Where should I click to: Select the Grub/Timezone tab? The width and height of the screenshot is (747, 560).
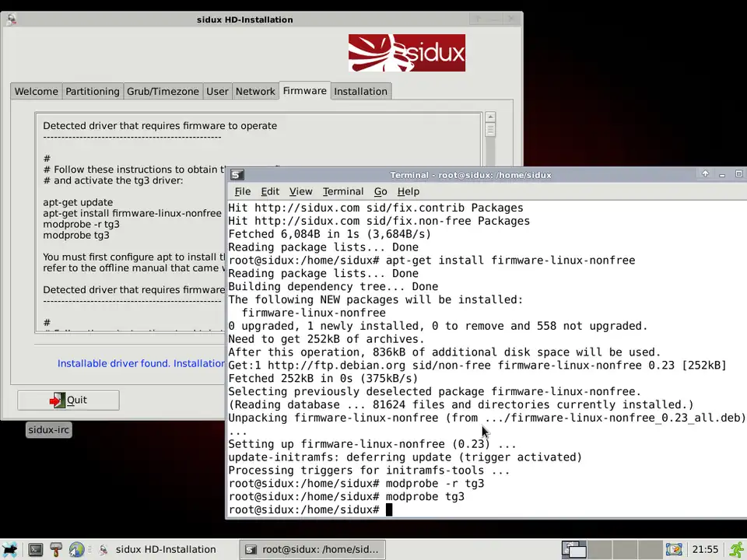click(x=163, y=91)
